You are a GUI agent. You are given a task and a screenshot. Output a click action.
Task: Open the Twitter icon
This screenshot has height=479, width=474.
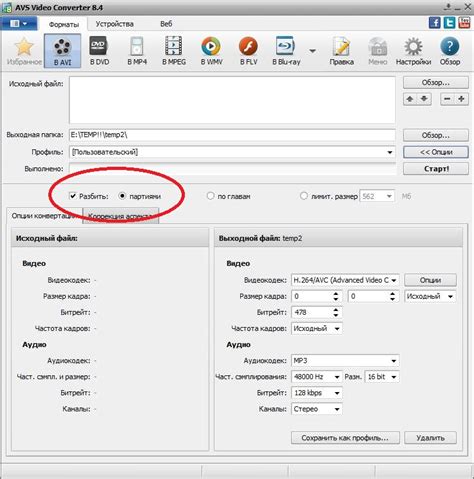[x=449, y=23]
